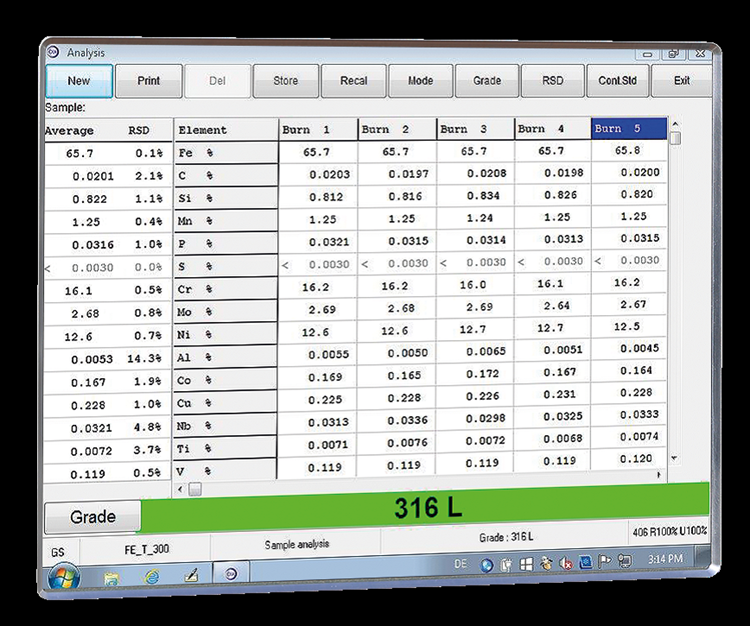Click the Grade button beside 316 L
The image size is (750, 626).
pyautogui.click(x=91, y=517)
